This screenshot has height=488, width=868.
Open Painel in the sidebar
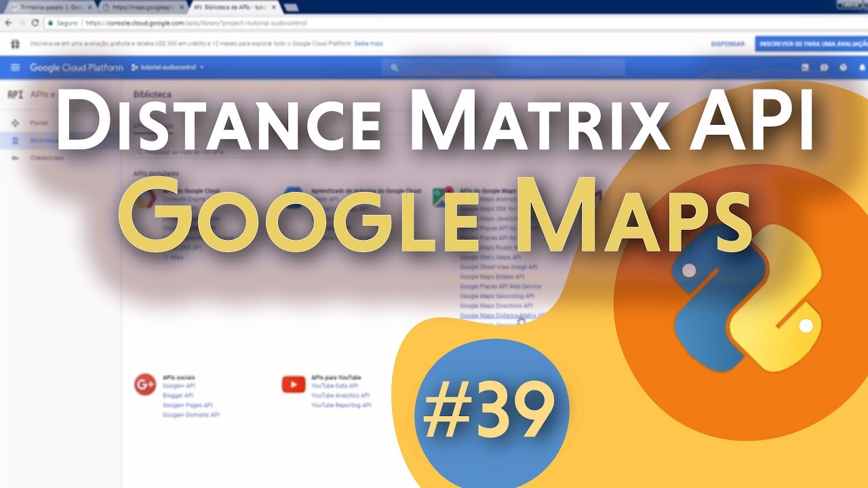click(39, 123)
